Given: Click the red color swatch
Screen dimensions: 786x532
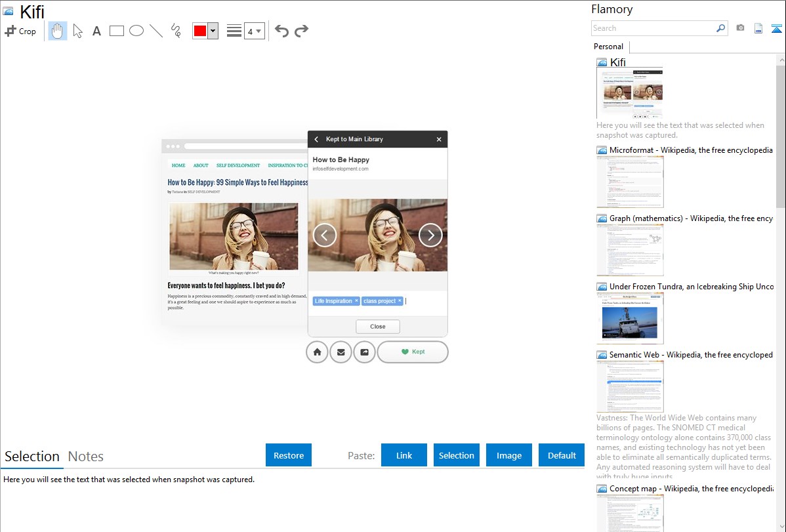Looking at the screenshot, I should (x=200, y=31).
